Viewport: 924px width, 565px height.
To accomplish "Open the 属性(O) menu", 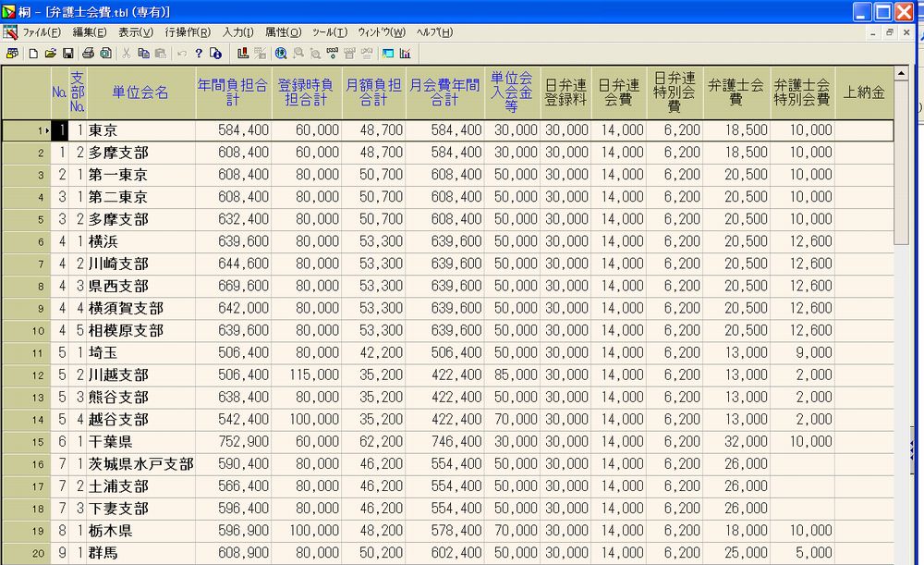I will tap(283, 32).
